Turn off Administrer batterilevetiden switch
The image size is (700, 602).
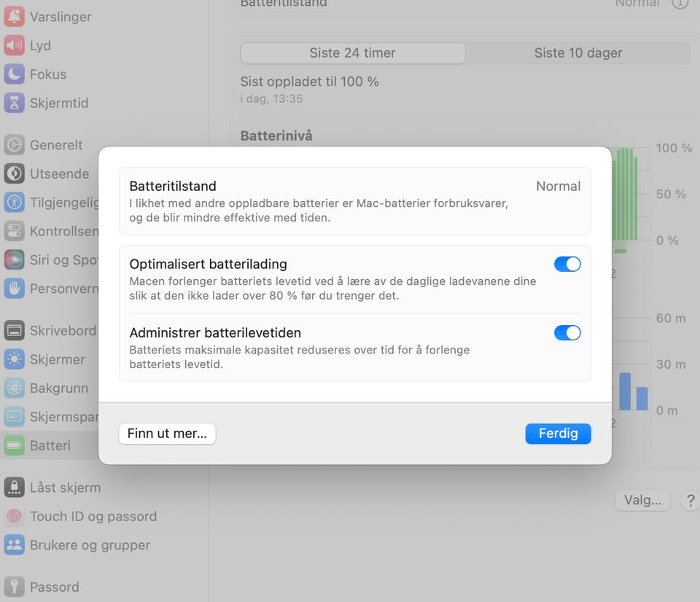[x=567, y=333]
